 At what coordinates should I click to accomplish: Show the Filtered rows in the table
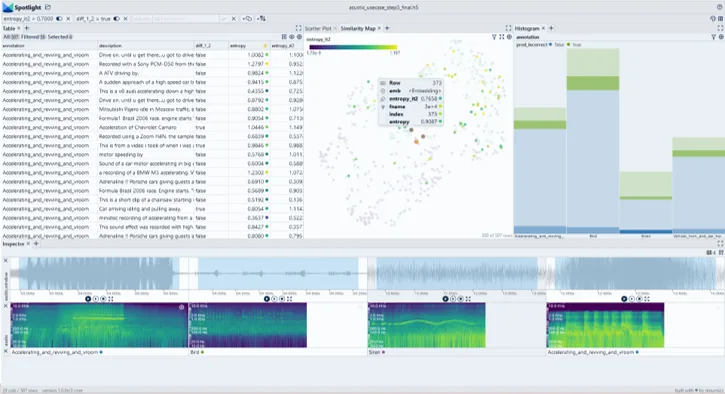(33, 37)
